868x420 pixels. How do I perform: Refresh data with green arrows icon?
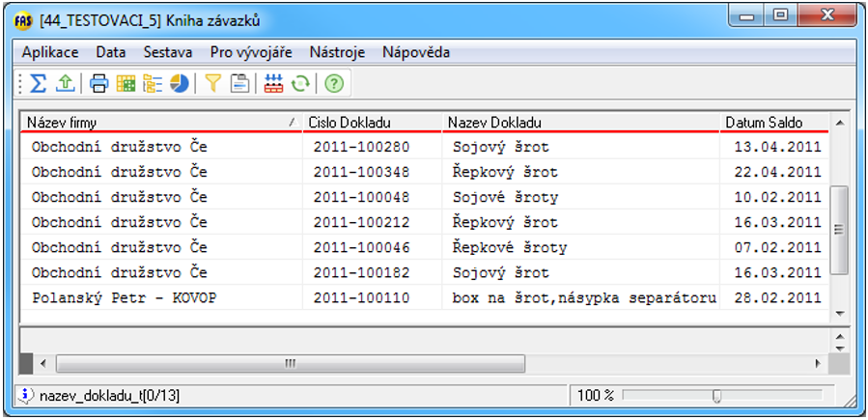tap(300, 84)
